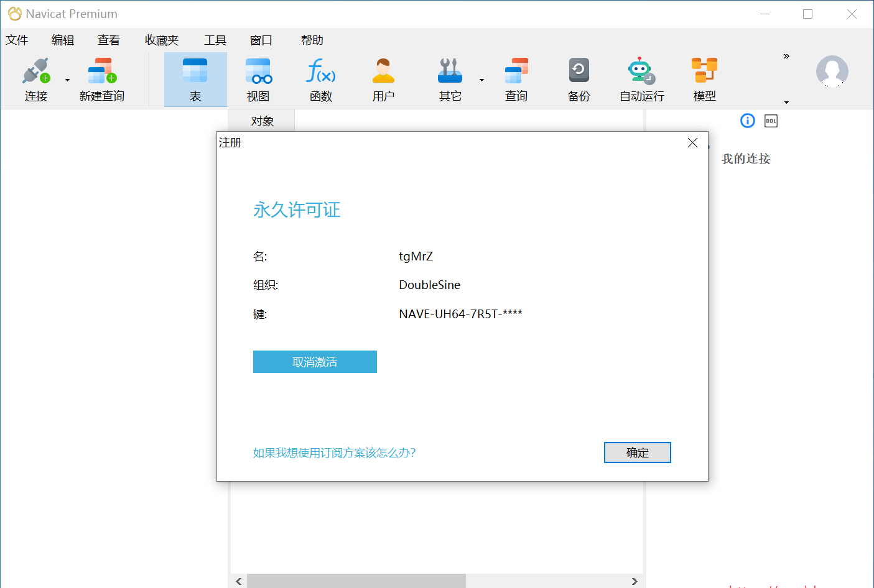Viewport: 874px width, 588px height.
Task: Click the New Query (新建查询) icon
Action: pyautogui.click(x=102, y=71)
